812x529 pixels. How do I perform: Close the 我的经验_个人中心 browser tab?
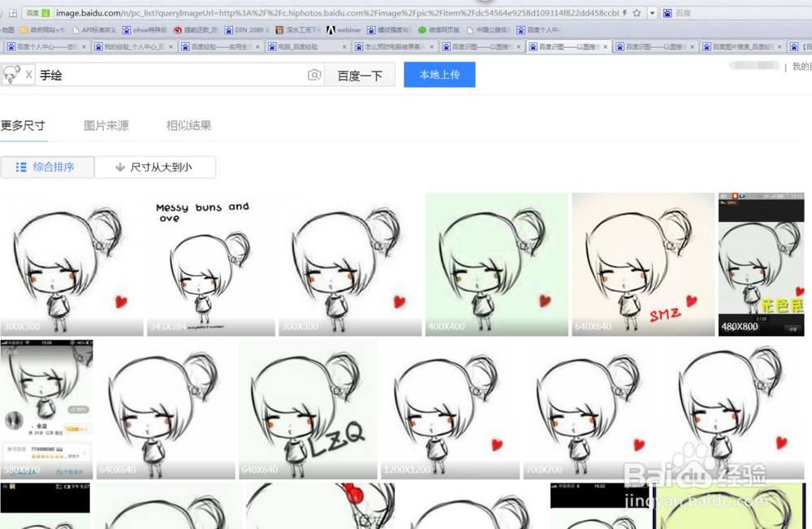(x=171, y=46)
